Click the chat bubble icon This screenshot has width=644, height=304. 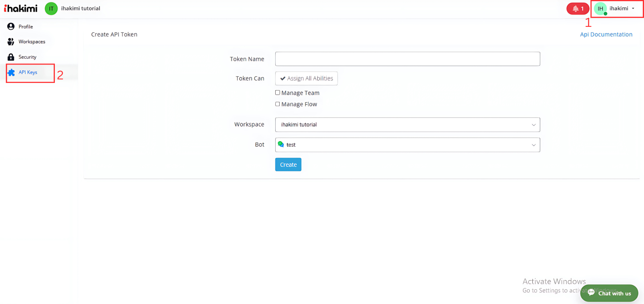(591, 293)
